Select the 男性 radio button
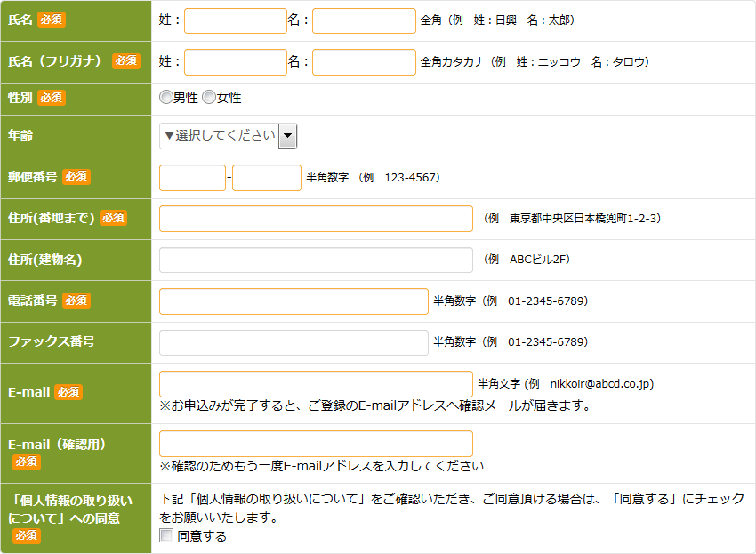 165,98
